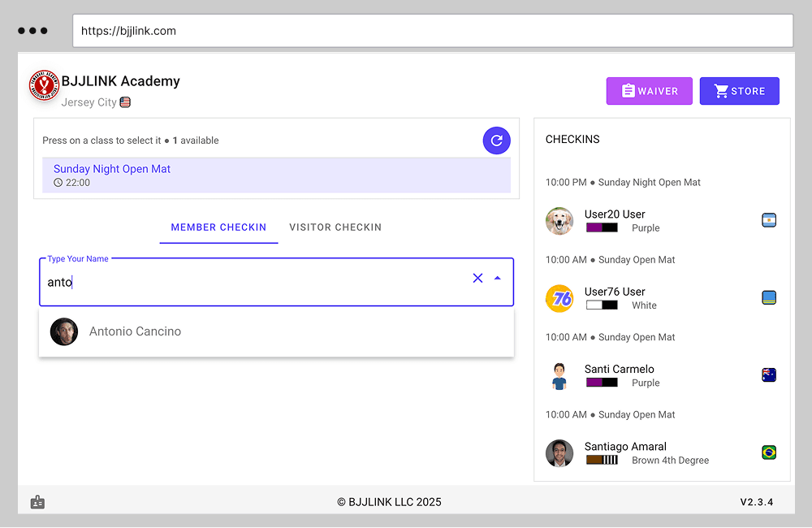Click the Australia flag beside Santi Carmelo

coord(768,374)
